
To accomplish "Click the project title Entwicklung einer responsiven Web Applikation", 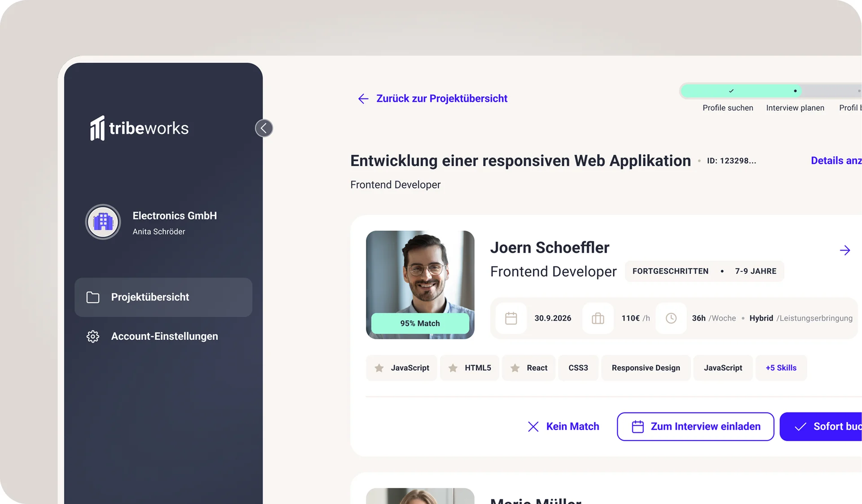I will coord(520,161).
